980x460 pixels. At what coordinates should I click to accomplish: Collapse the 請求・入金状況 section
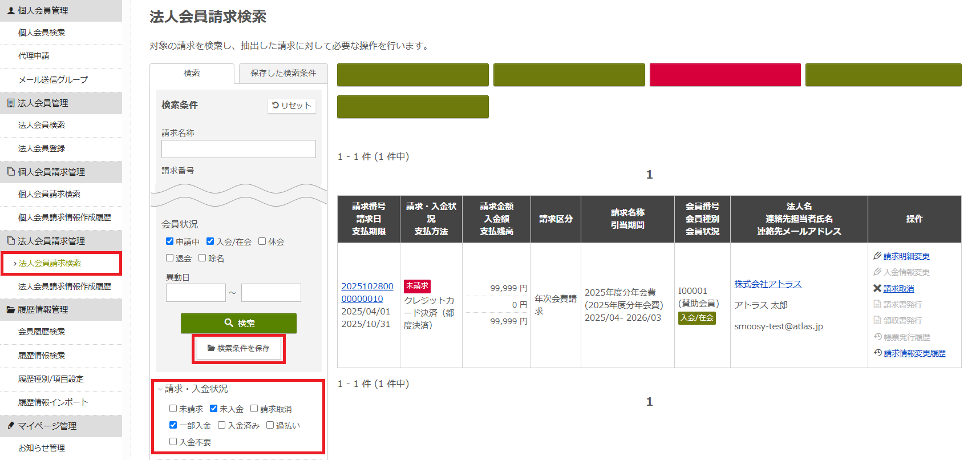160,389
